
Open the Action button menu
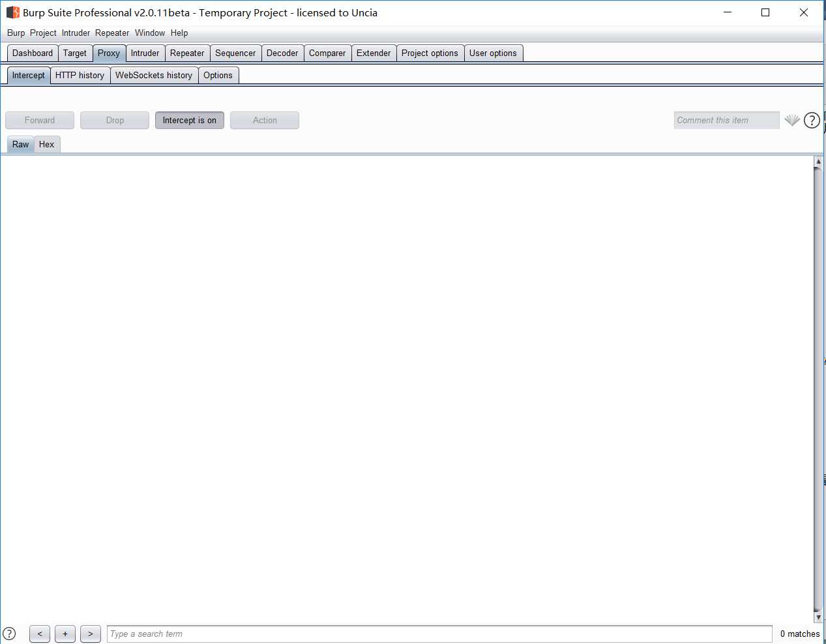[265, 120]
